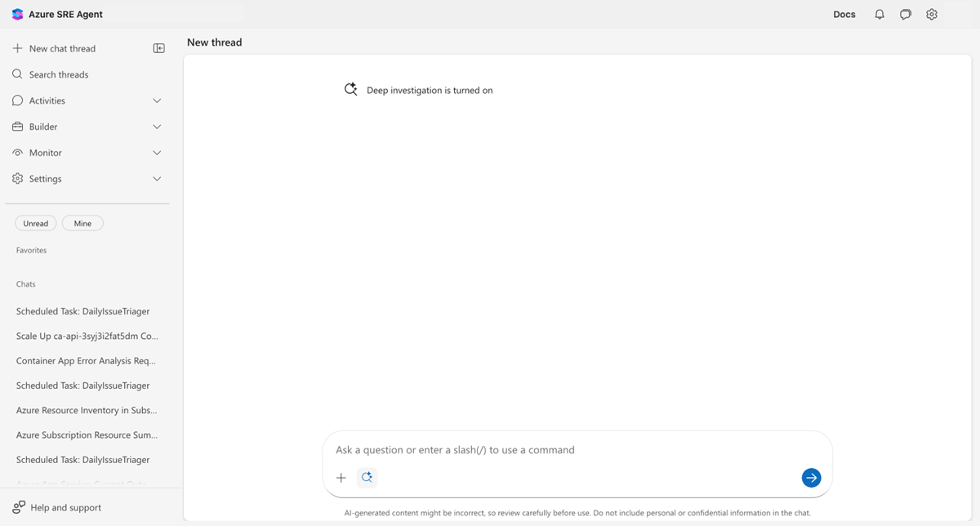Toggle the Mine filter chip
This screenshot has height=526, width=980.
pos(82,223)
